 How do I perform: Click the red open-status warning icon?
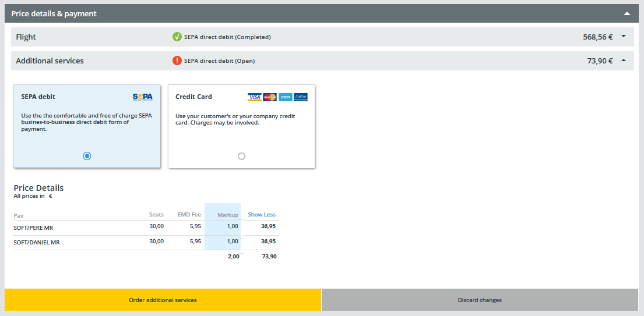177,61
